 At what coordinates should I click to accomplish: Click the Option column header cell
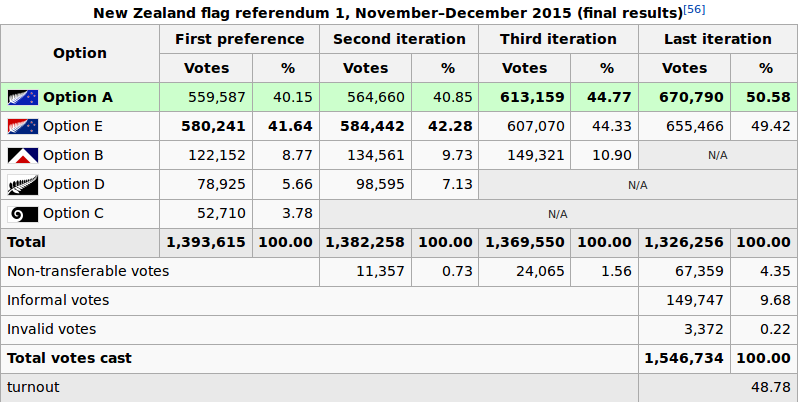[x=80, y=54]
